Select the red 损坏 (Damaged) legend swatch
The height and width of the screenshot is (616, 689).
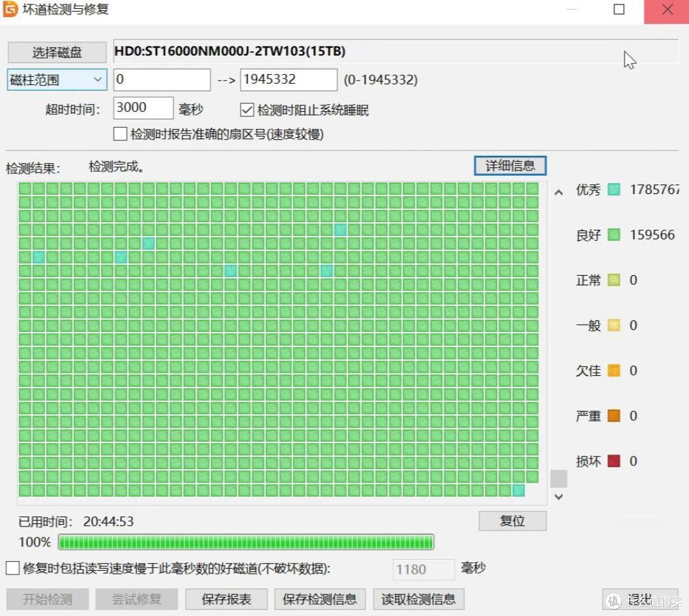(613, 461)
